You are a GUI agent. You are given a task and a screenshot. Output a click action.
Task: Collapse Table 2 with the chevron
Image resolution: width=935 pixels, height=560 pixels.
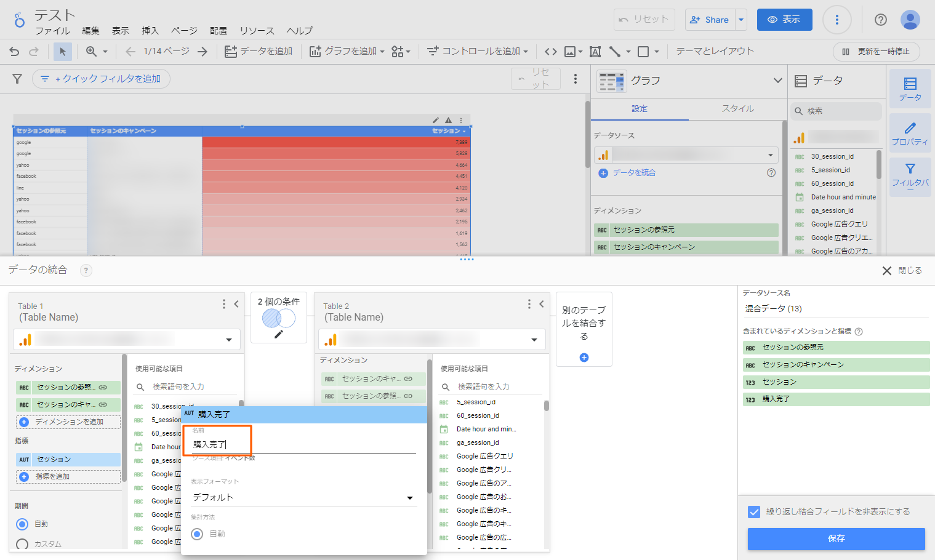(542, 304)
